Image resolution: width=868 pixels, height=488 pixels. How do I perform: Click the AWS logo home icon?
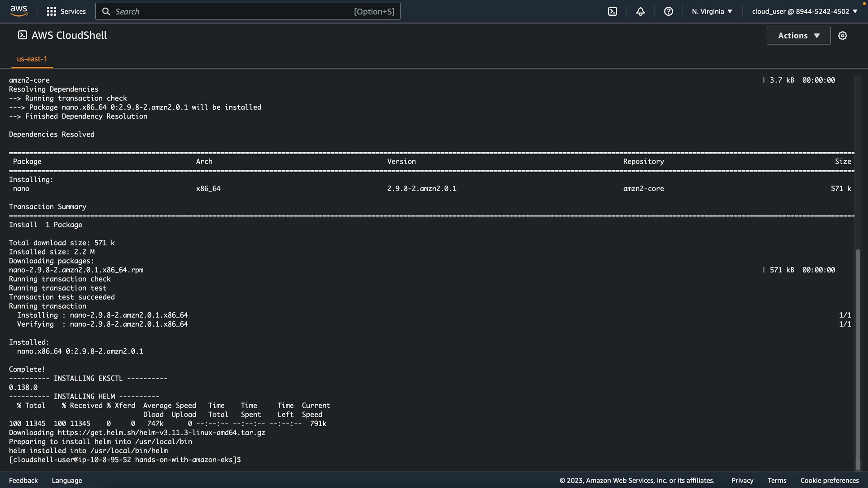[x=19, y=11]
